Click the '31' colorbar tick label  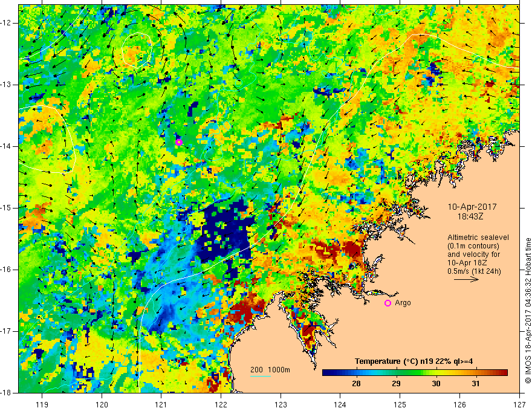click(476, 384)
